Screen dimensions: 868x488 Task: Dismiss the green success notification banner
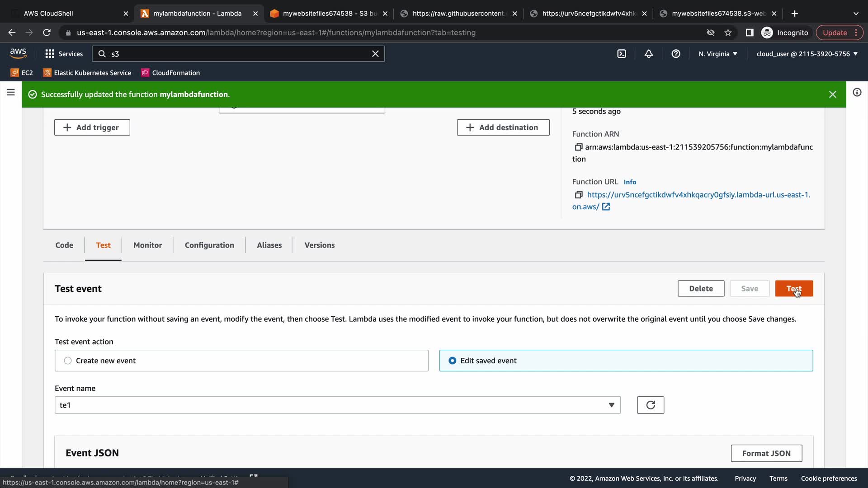click(x=832, y=94)
